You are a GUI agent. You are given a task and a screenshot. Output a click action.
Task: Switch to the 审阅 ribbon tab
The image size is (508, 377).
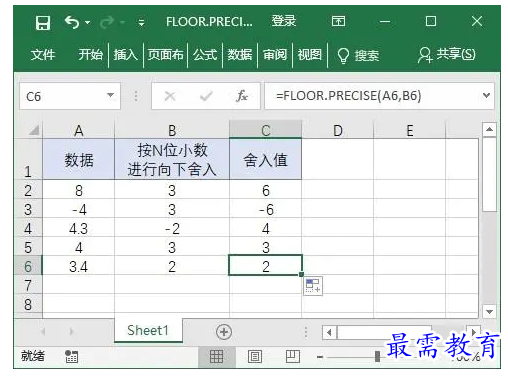(x=275, y=55)
